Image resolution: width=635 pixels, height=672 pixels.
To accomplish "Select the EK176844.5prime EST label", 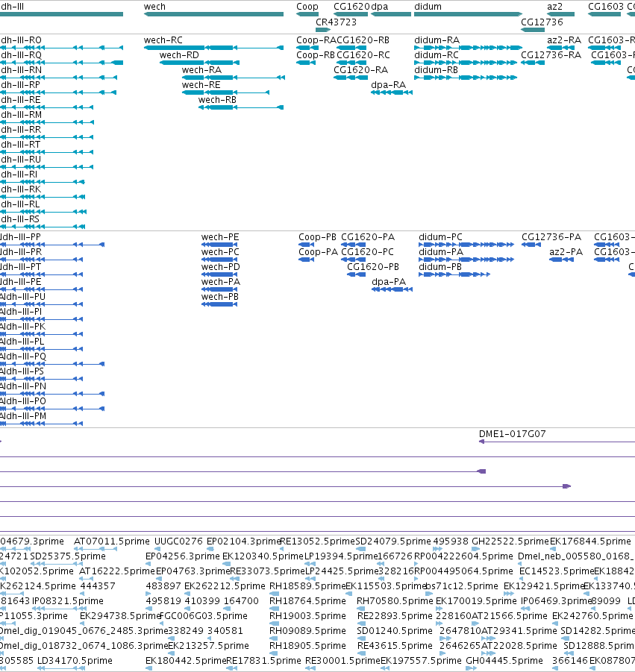I will click(x=590, y=541).
